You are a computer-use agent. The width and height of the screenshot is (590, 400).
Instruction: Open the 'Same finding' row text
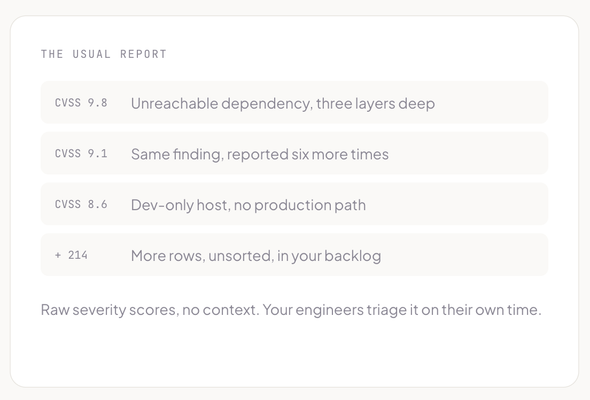(260, 154)
